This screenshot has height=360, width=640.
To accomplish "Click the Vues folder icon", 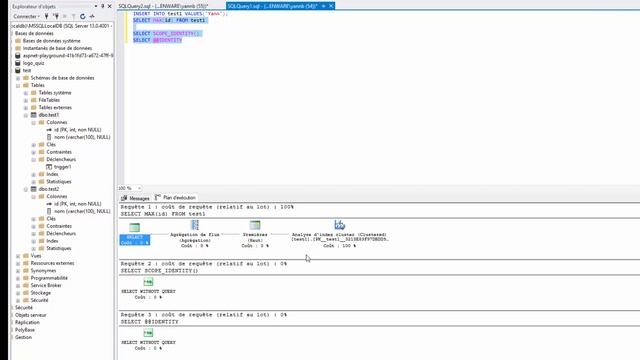I will [x=26, y=256].
